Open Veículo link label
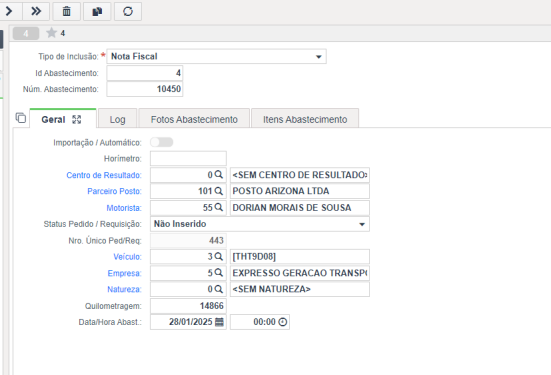Image resolution: width=551 pixels, height=375 pixels. tap(127, 257)
